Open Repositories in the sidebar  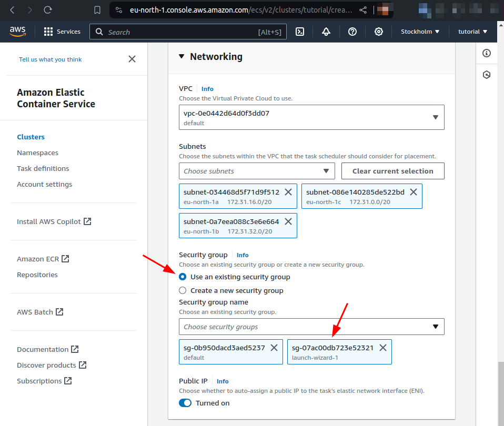coord(37,275)
